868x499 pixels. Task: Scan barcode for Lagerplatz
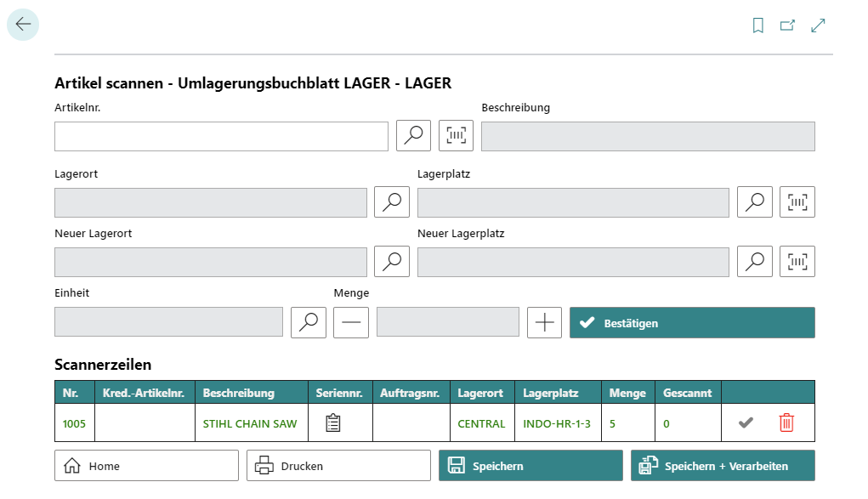797,202
